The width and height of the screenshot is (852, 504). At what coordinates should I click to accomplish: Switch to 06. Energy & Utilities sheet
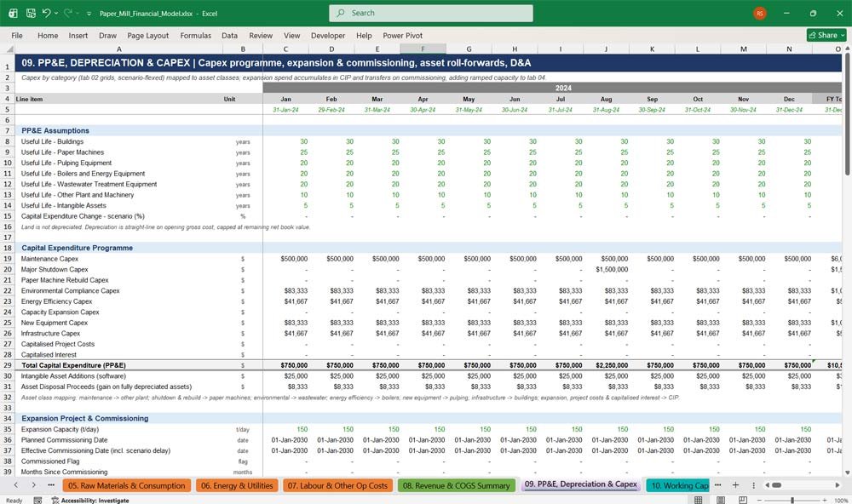pos(237,485)
